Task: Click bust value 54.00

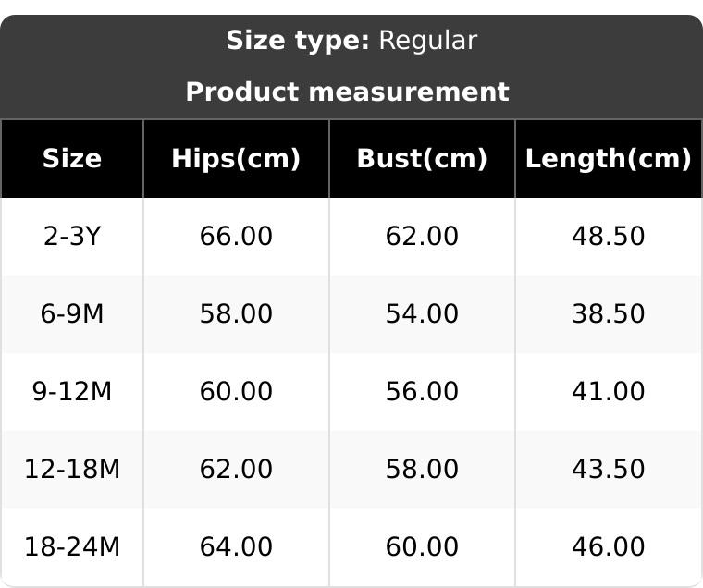Action: [422, 314]
